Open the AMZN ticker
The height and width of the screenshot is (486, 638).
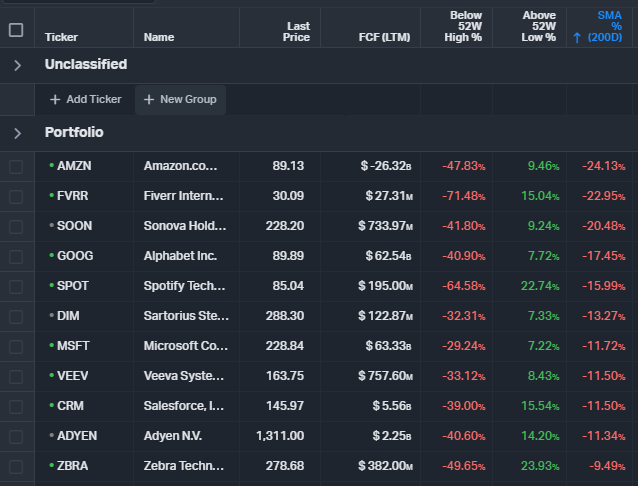(x=74, y=166)
